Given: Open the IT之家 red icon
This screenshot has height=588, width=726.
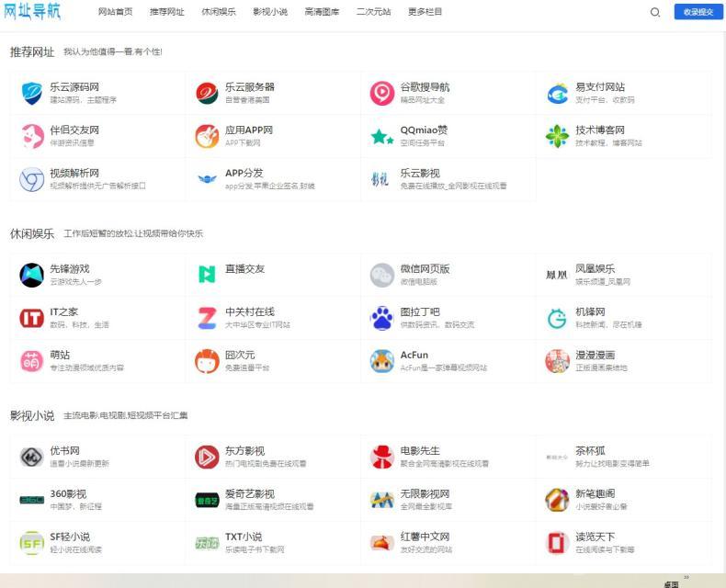Looking at the screenshot, I should pos(32,318).
